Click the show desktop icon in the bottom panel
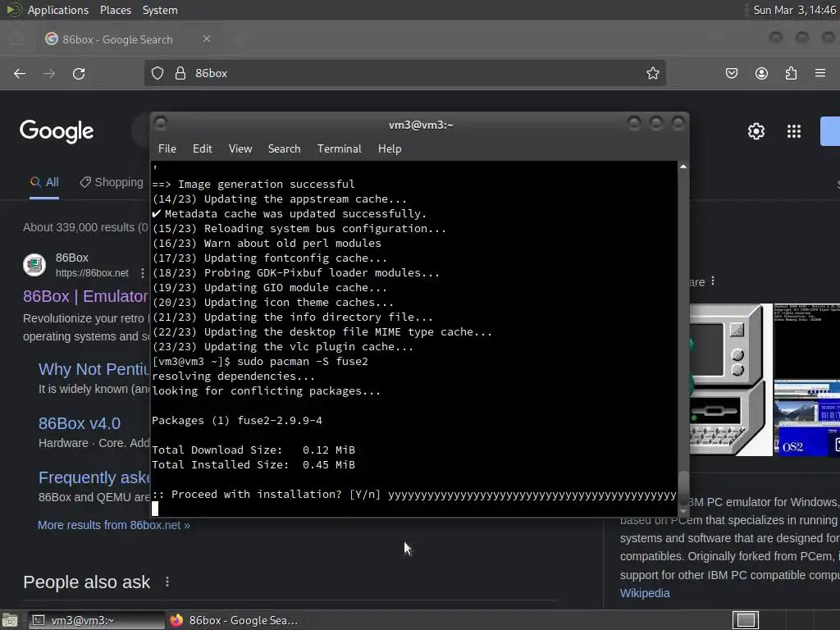This screenshot has width=840, height=630. [10, 620]
